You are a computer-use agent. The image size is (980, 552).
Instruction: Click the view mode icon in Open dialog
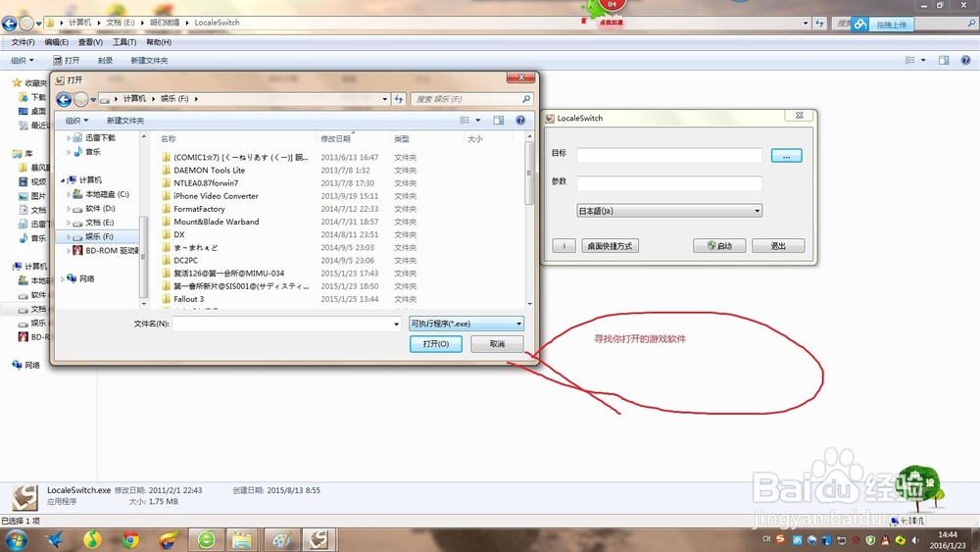tap(465, 120)
